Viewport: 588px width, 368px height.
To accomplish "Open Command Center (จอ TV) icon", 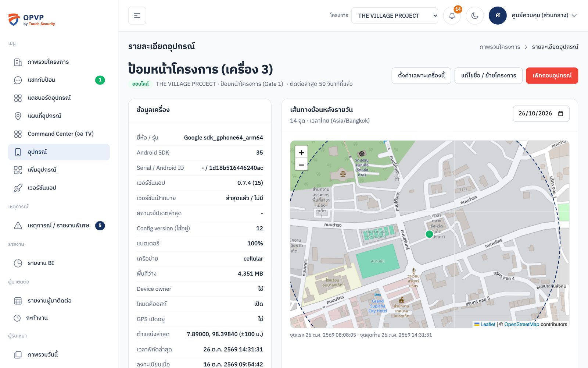I will 18,134.
